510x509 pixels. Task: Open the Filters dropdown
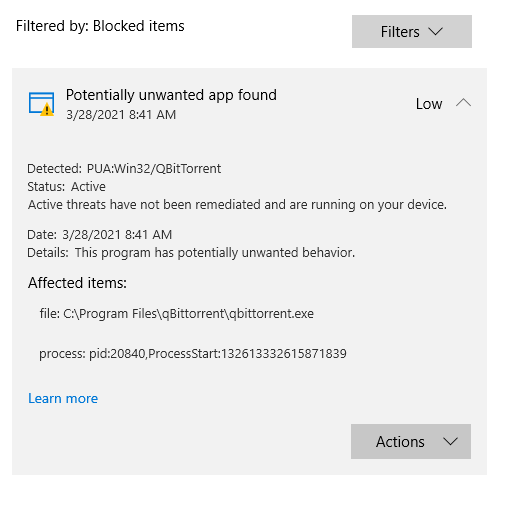click(412, 32)
